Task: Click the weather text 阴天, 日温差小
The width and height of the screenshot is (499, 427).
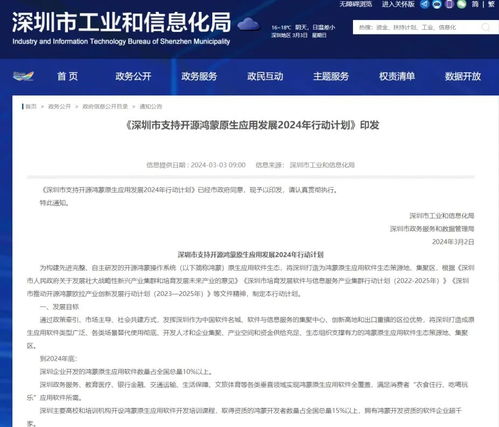Action: (315, 27)
